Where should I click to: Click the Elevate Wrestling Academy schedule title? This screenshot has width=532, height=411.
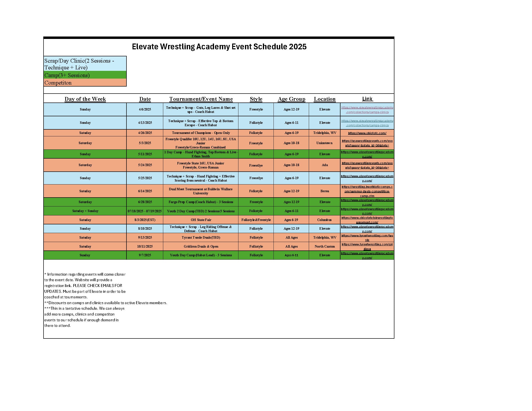[219, 46]
